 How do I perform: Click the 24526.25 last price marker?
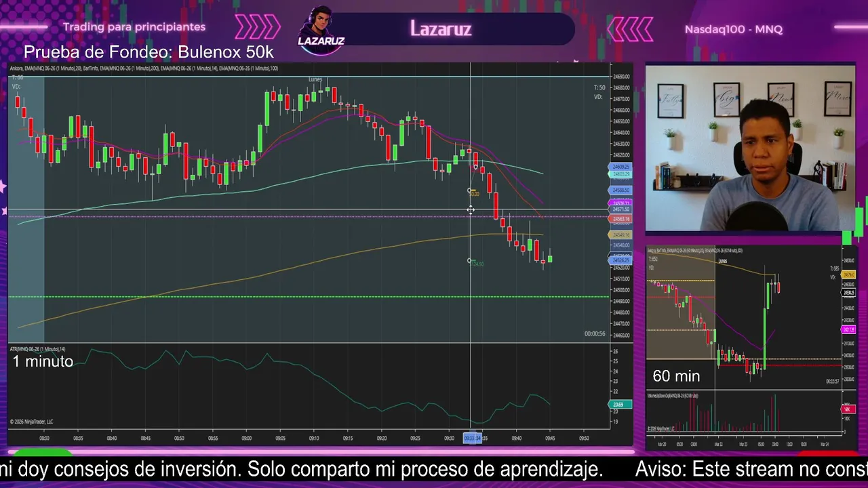coord(621,260)
